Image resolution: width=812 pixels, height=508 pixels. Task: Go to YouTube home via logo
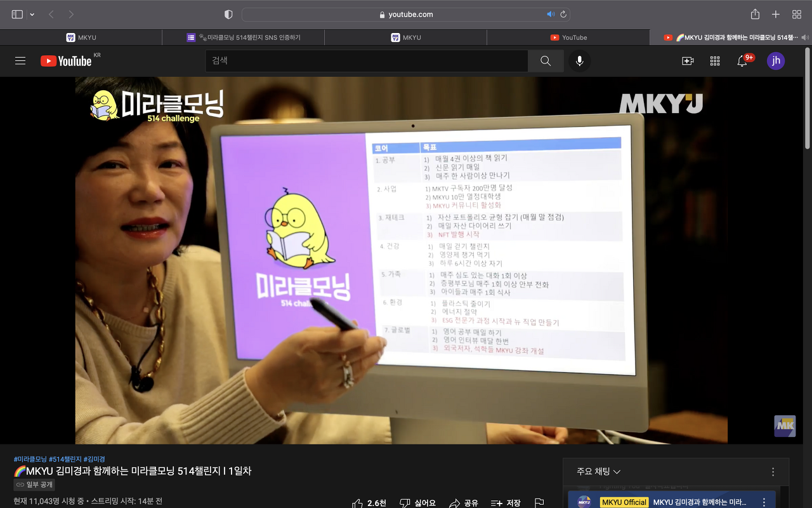(x=66, y=61)
